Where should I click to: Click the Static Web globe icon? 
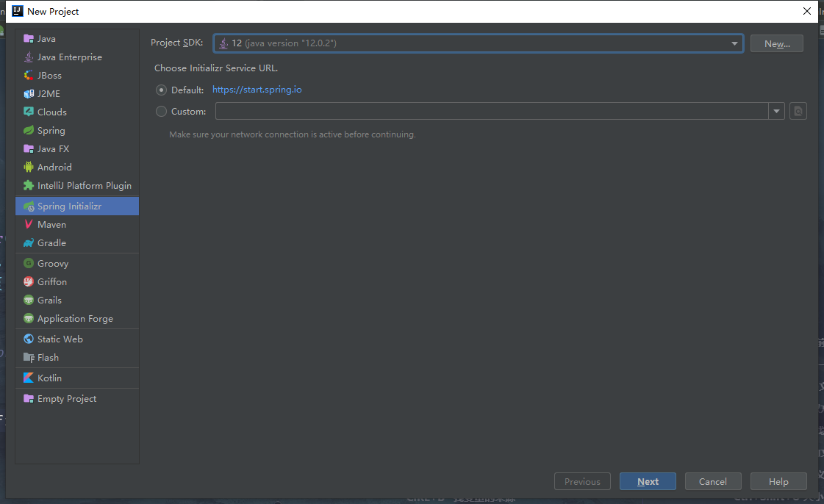point(29,339)
